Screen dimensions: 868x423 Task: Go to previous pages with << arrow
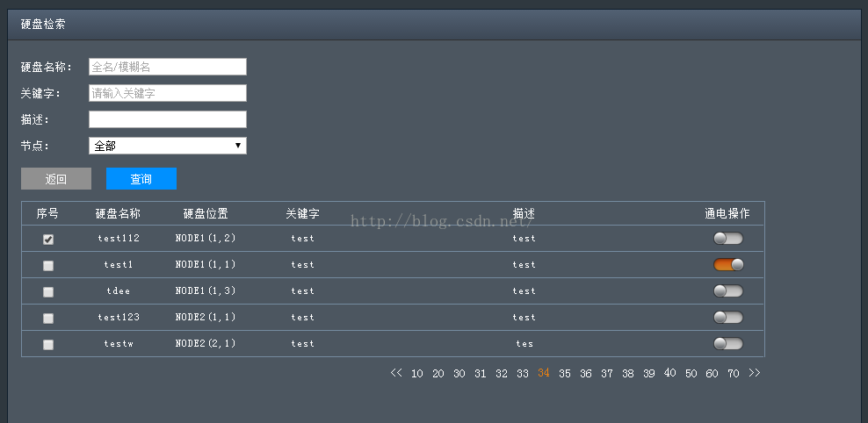(396, 373)
